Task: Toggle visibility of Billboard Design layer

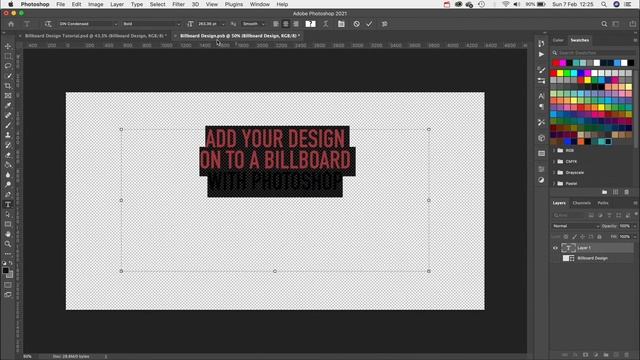Action: coord(555,258)
